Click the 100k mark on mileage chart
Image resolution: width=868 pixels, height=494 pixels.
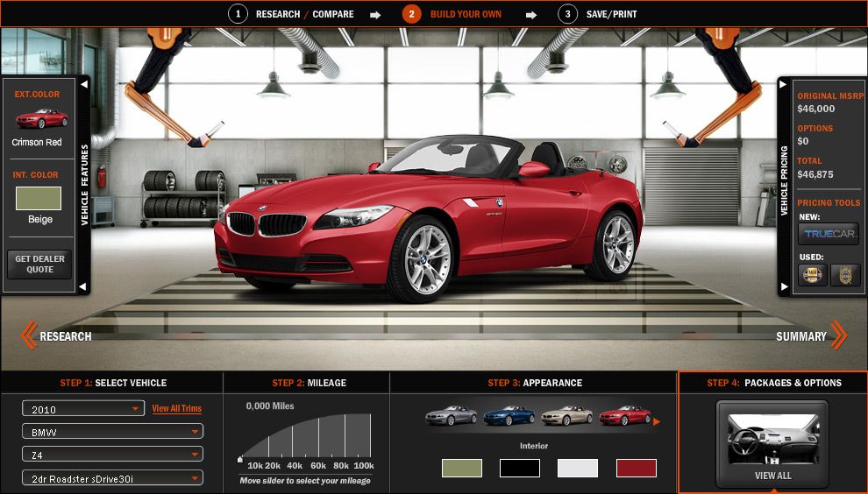364,466
